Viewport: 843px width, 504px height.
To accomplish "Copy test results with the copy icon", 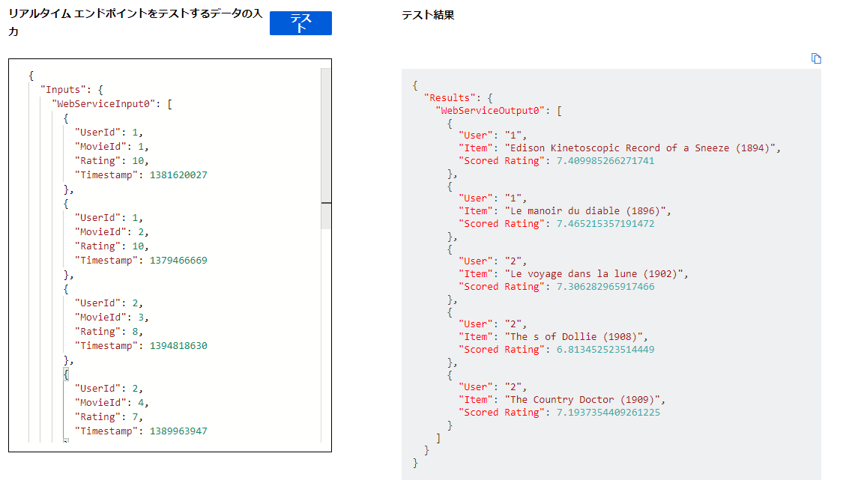I will pyautogui.click(x=816, y=58).
